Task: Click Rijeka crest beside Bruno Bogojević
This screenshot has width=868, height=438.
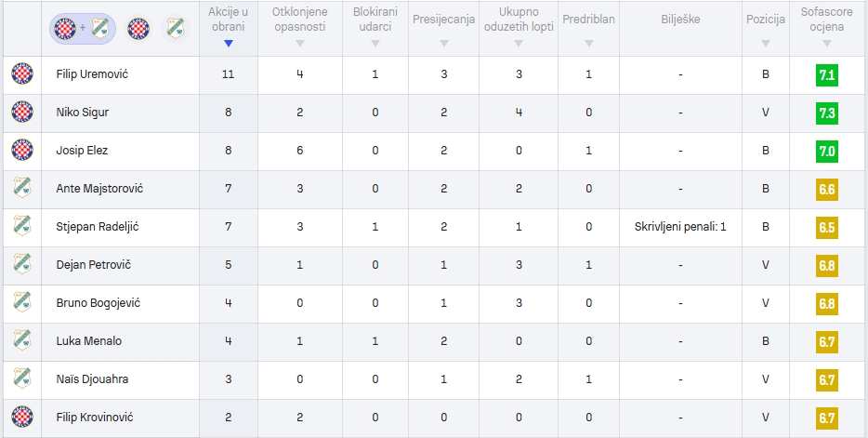Action: pos(22,303)
